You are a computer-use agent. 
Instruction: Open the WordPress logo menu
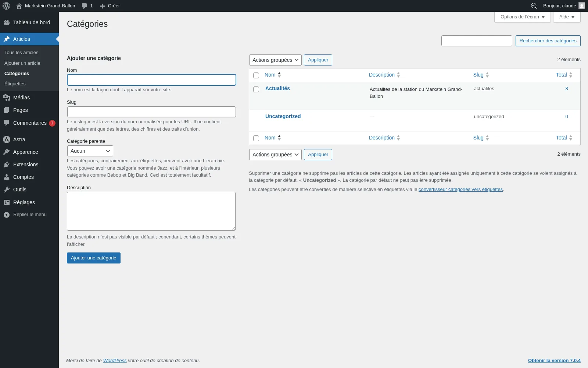pos(6,6)
